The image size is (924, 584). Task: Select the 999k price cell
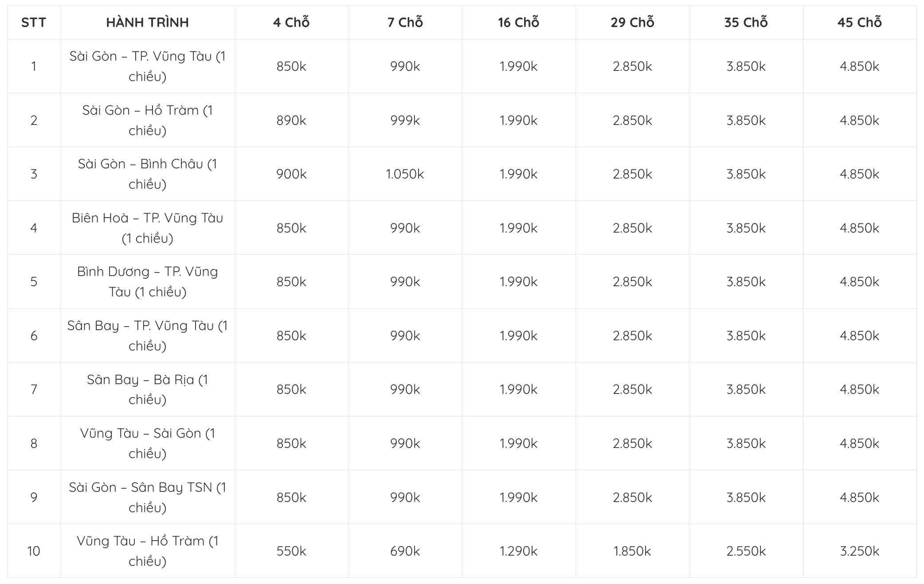pos(405,121)
